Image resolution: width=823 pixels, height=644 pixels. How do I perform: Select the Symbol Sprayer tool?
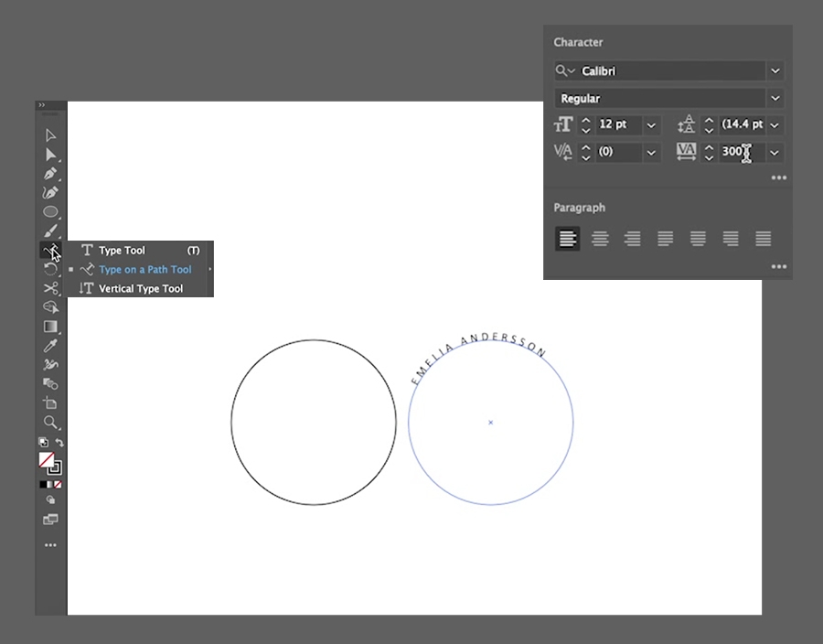pos(50,364)
